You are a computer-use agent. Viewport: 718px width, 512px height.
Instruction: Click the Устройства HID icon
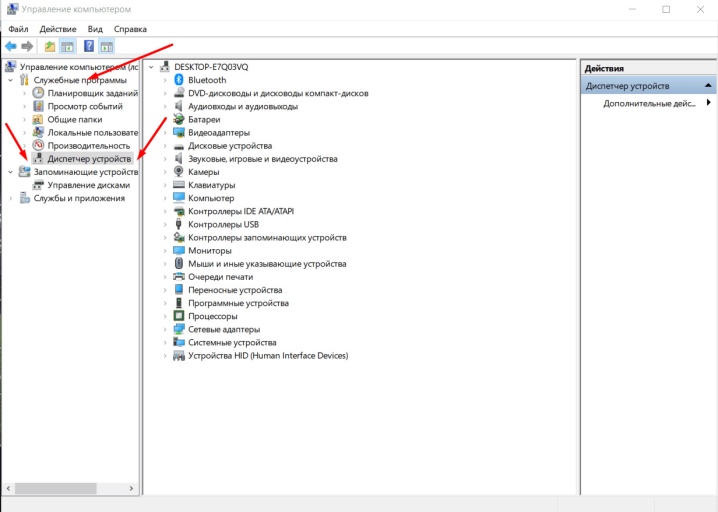(x=179, y=355)
